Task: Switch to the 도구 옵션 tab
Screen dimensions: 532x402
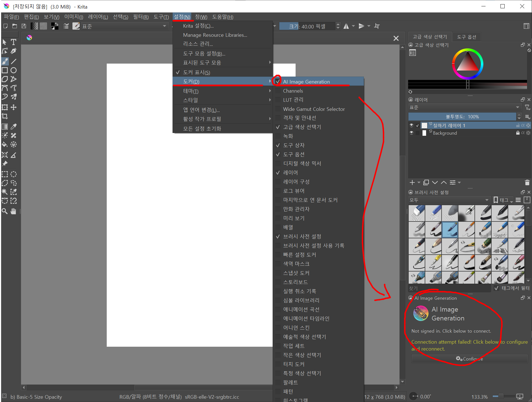Action: [x=466, y=37]
